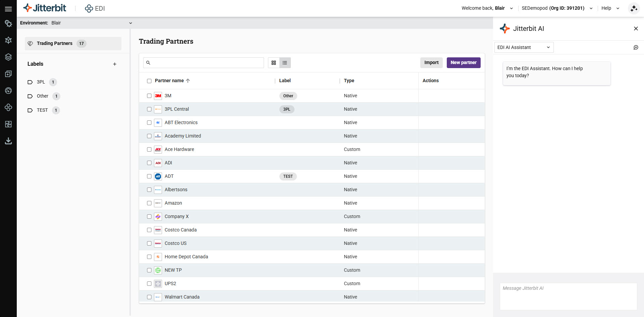Click the Label column header
Image resolution: width=644 pixels, height=317 pixels.
pos(285,81)
